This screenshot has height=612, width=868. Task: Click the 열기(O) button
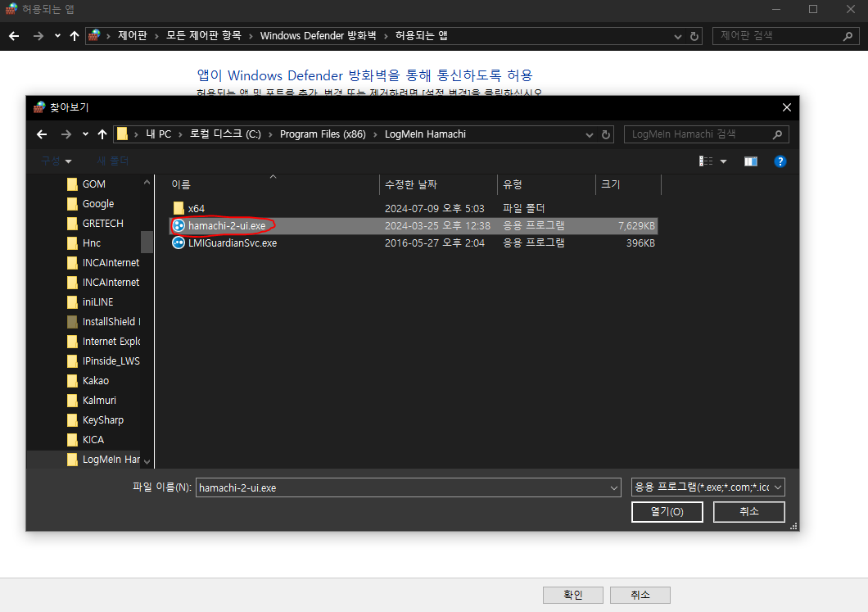(x=667, y=512)
